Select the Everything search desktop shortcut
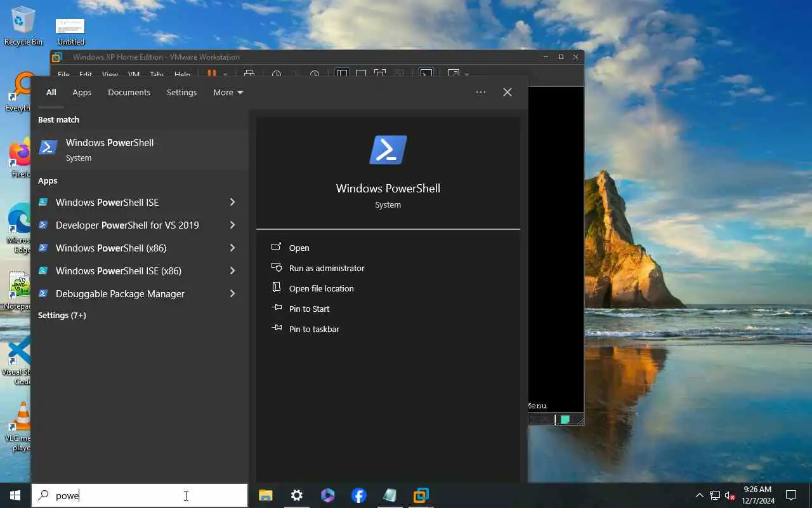 pyautogui.click(x=19, y=92)
